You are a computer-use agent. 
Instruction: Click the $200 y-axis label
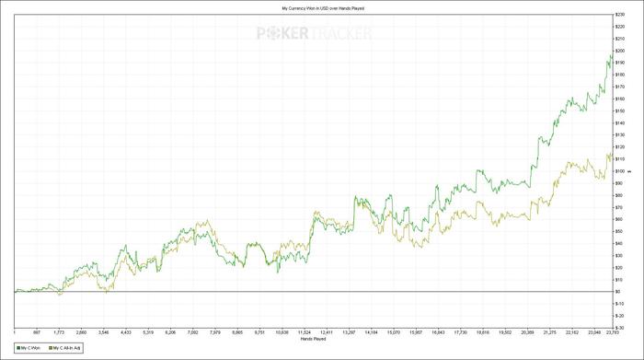click(x=619, y=51)
